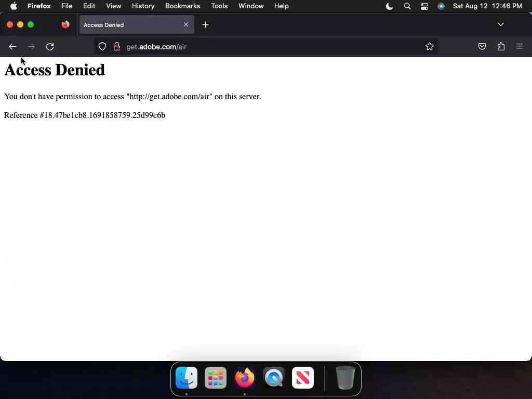
Task: Open the View menu
Action: click(114, 6)
